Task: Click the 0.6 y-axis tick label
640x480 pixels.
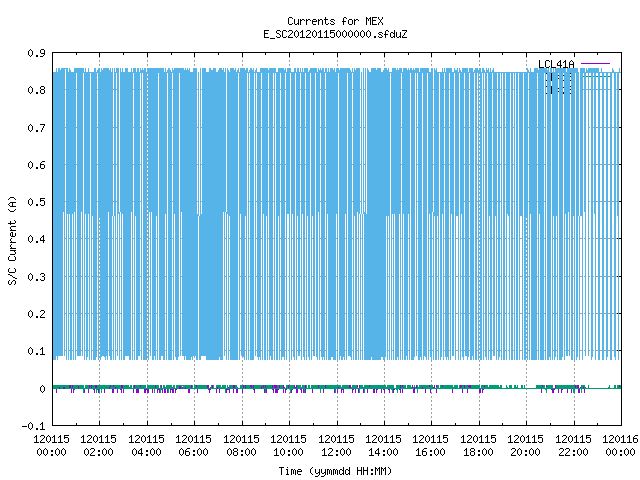Action: (x=36, y=165)
